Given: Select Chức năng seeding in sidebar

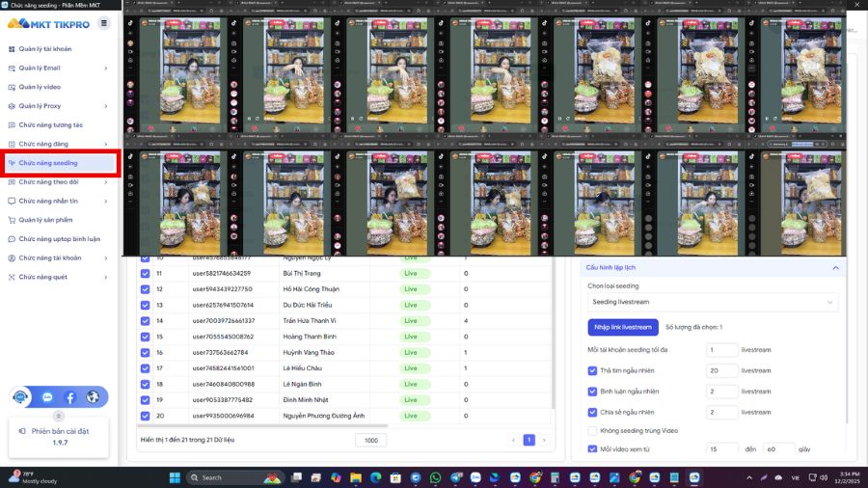Looking at the screenshot, I should 59,163.
